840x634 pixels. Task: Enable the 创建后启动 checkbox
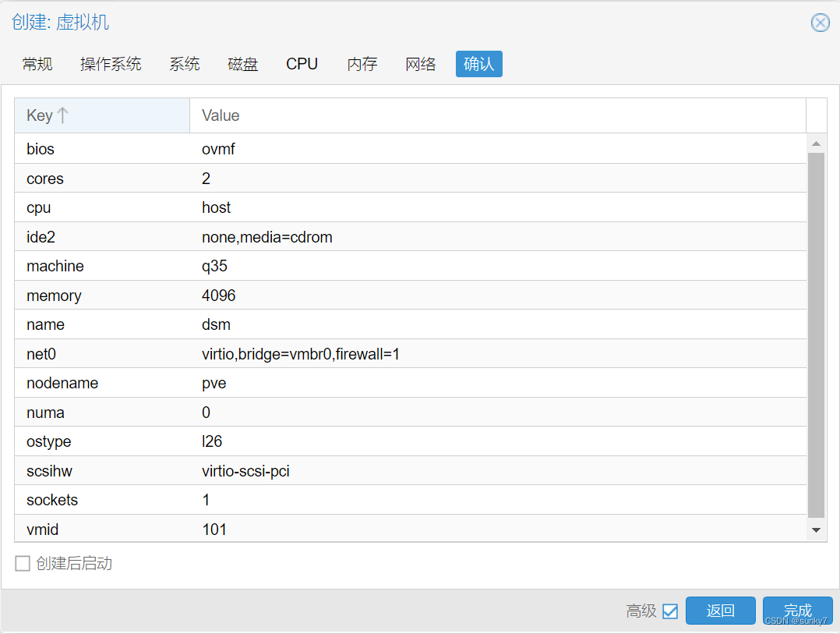(x=23, y=563)
